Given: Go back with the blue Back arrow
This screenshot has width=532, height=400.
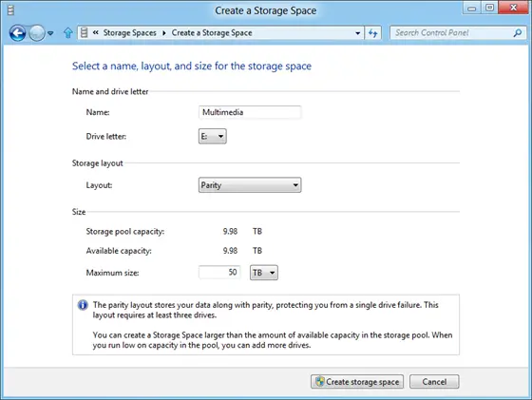Looking at the screenshot, I should pos(17,33).
